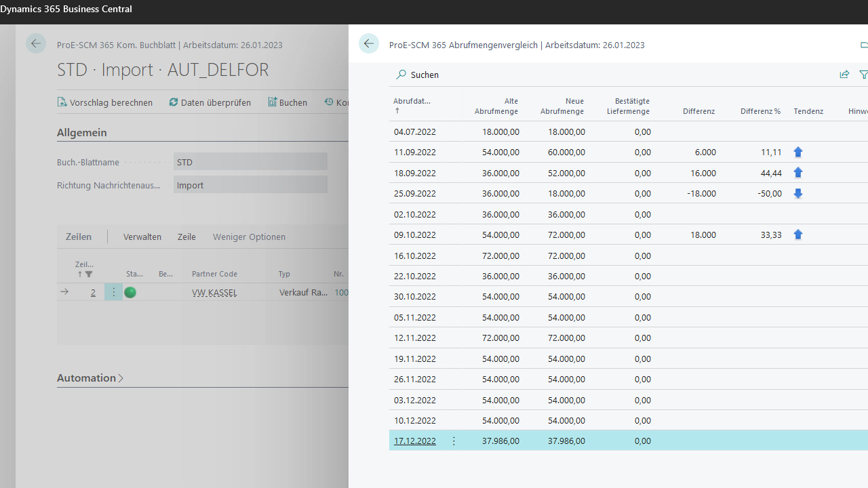
Task: Select date cell 12.11.2022
Action: (415, 338)
